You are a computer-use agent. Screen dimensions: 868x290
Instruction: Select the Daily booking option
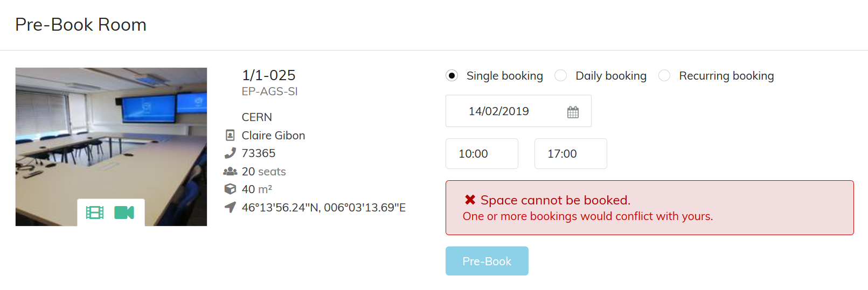click(x=560, y=75)
